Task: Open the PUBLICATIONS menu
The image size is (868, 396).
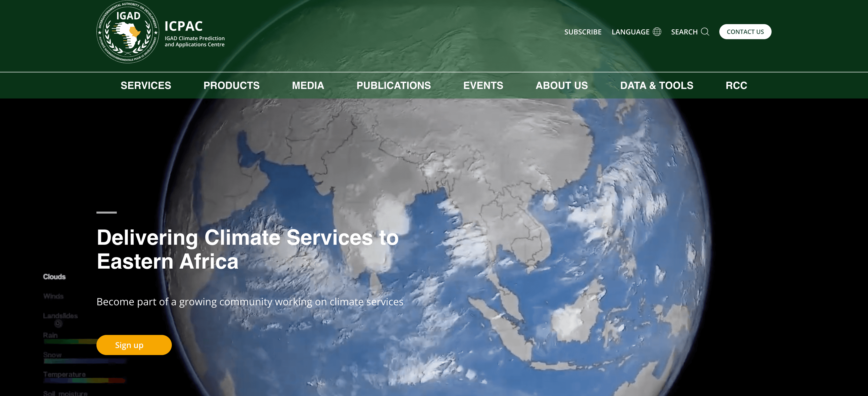Action: [394, 86]
